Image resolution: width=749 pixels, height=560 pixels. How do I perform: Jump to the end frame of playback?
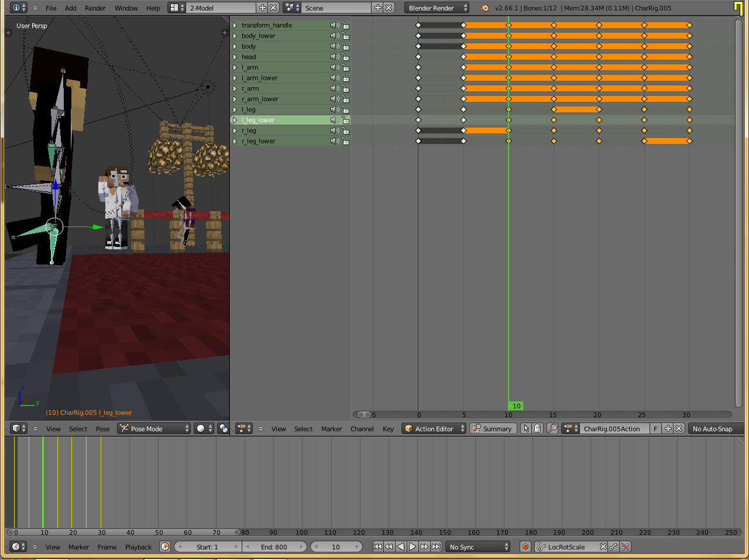click(x=436, y=547)
